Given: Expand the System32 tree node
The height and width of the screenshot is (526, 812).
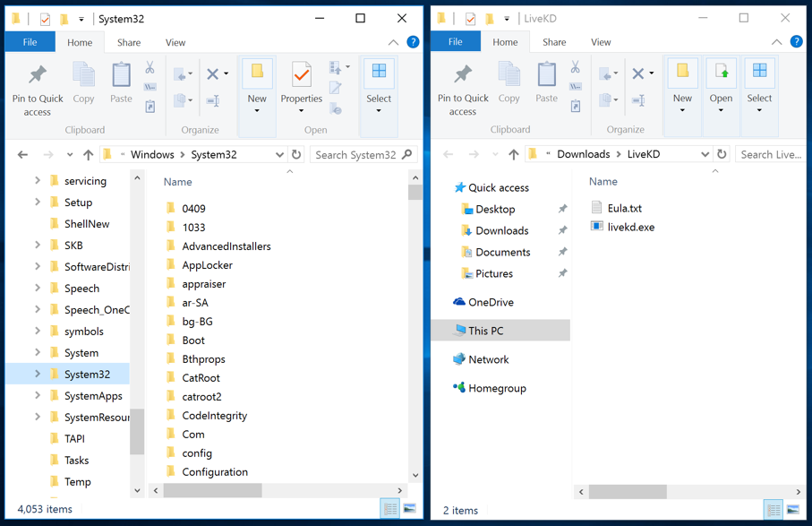Looking at the screenshot, I should coord(38,374).
